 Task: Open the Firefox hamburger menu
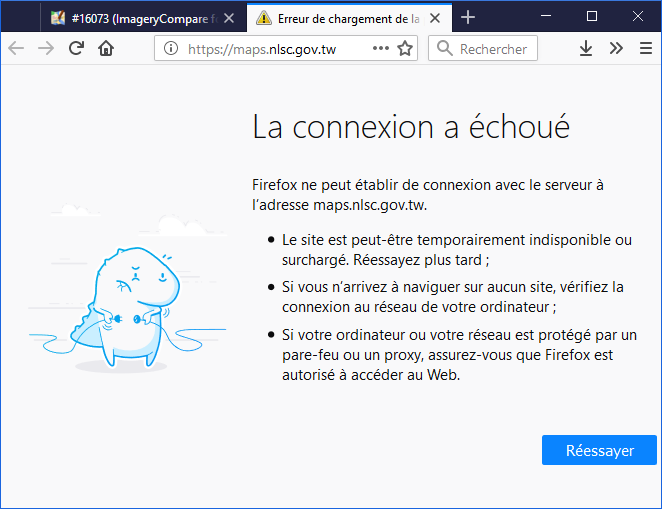click(x=646, y=48)
